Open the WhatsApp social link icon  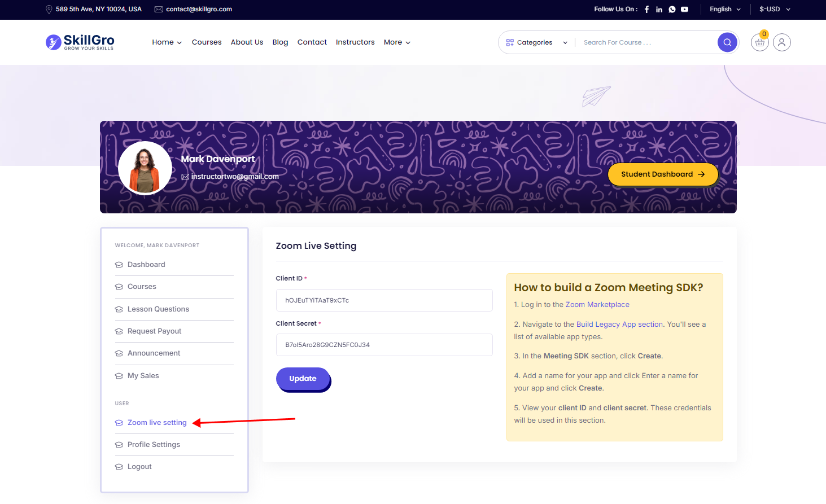pyautogui.click(x=672, y=9)
